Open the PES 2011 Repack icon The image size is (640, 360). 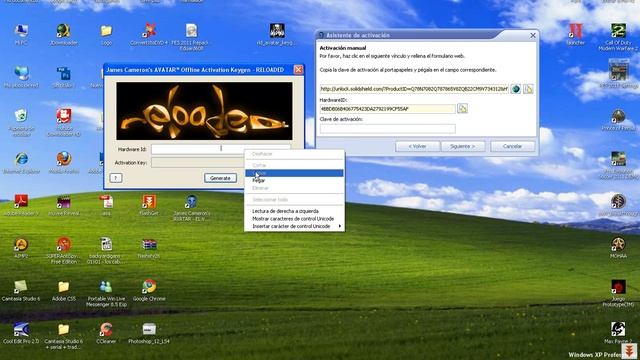click(x=191, y=37)
